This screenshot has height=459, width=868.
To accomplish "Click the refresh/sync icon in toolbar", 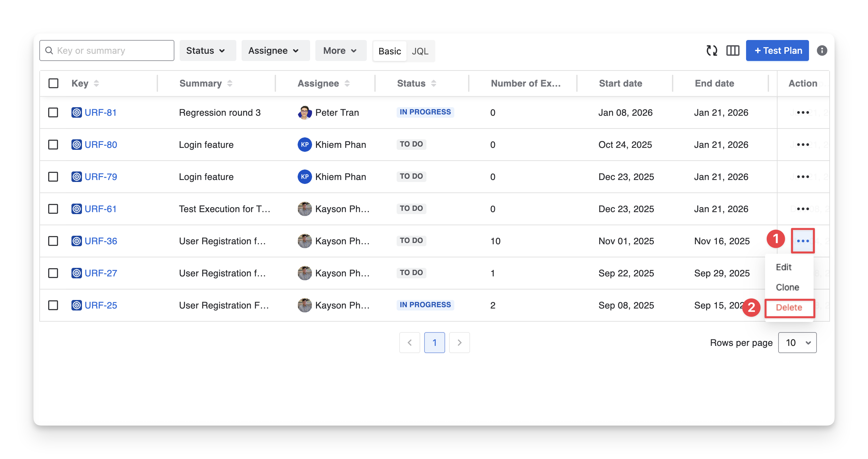I will coord(712,50).
